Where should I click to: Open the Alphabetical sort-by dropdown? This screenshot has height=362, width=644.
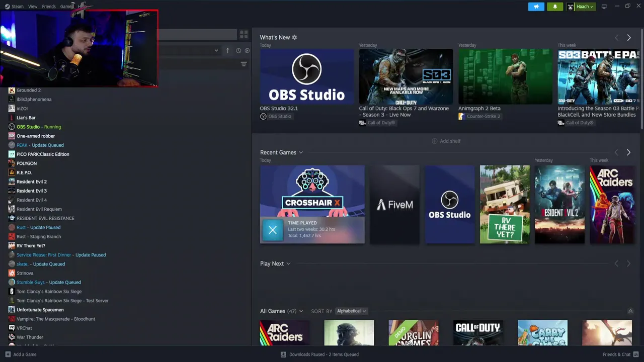pos(351,311)
